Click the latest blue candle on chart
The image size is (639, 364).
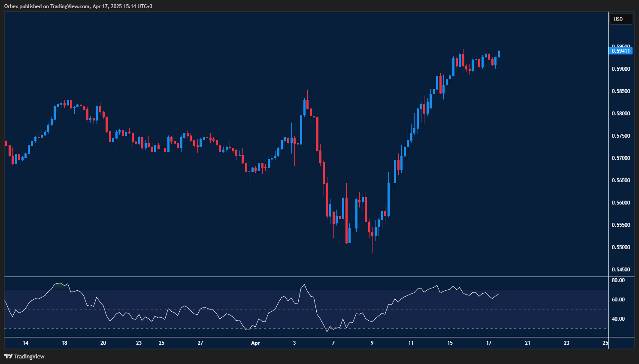pos(499,54)
